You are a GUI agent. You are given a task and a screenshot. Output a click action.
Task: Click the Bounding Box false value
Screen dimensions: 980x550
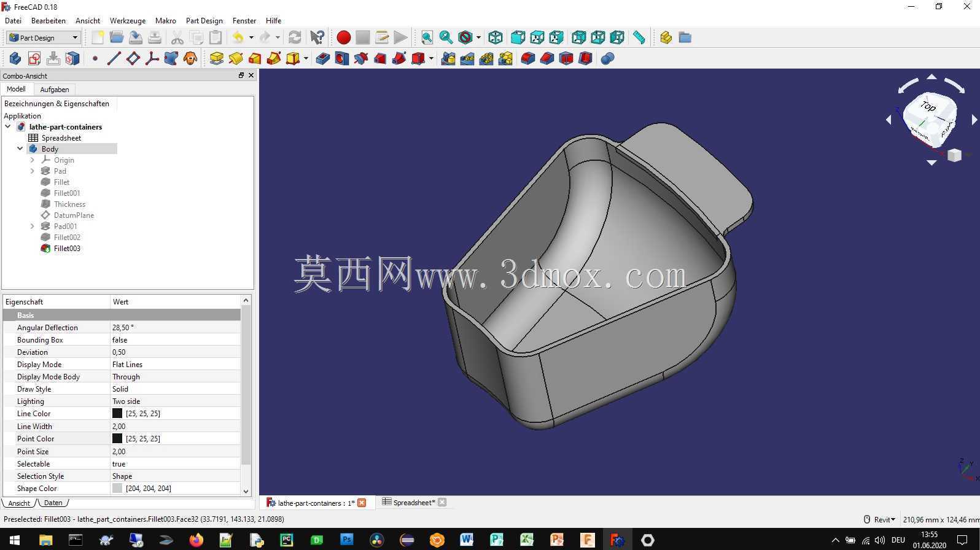(x=175, y=339)
